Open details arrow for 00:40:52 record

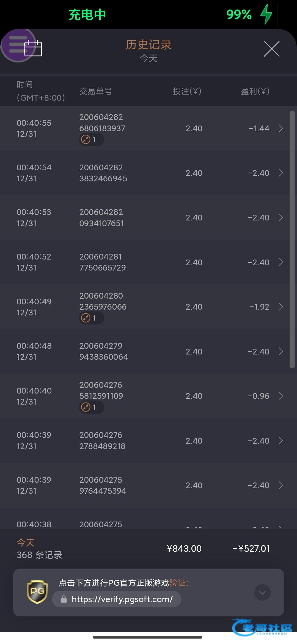(x=280, y=262)
